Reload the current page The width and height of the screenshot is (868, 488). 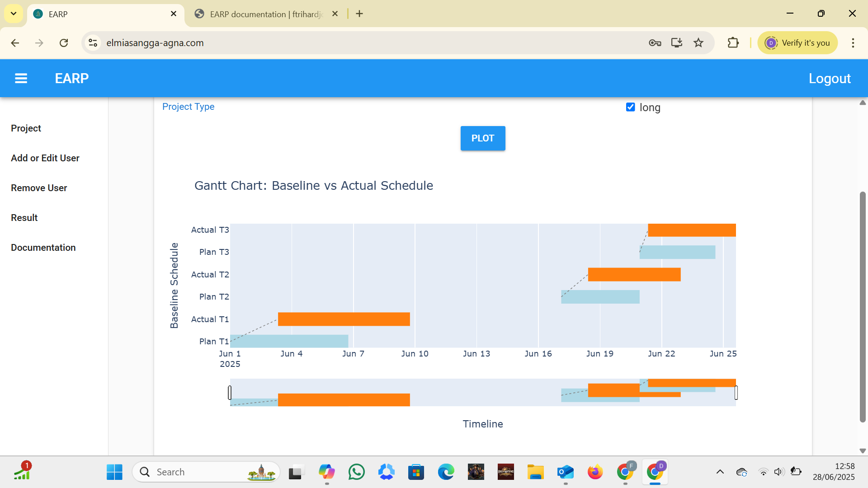64,43
